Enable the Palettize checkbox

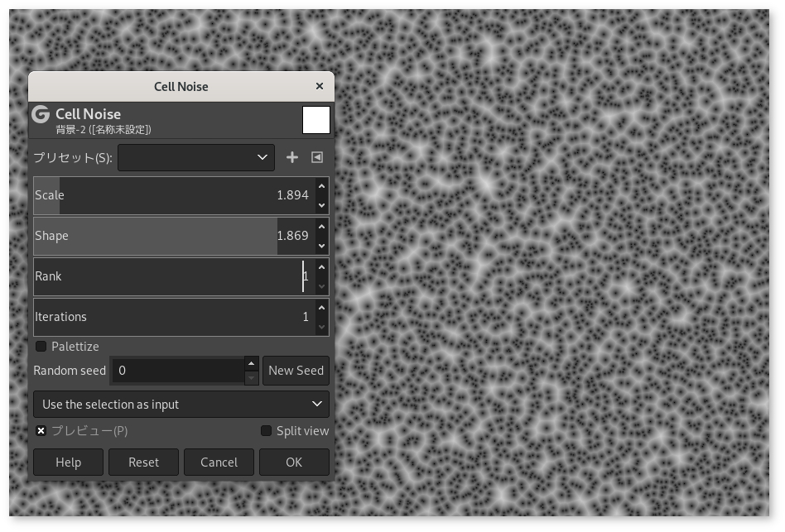point(41,347)
